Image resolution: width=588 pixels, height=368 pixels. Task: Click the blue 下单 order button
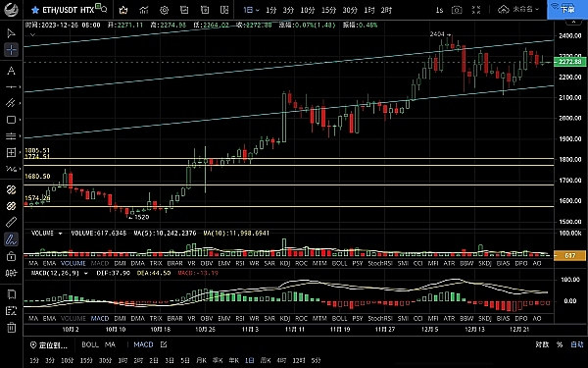click(x=567, y=10)
